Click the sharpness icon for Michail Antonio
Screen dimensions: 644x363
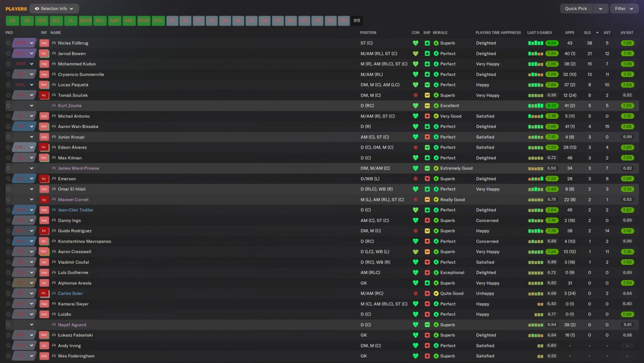[427, 116]
